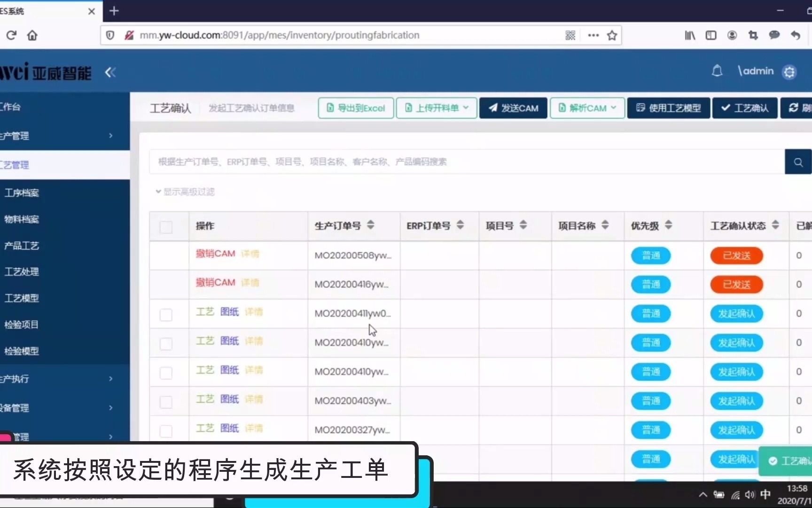Open 解析CAM dropdown
The image size is (812, 508).
[x=587, y=108]
